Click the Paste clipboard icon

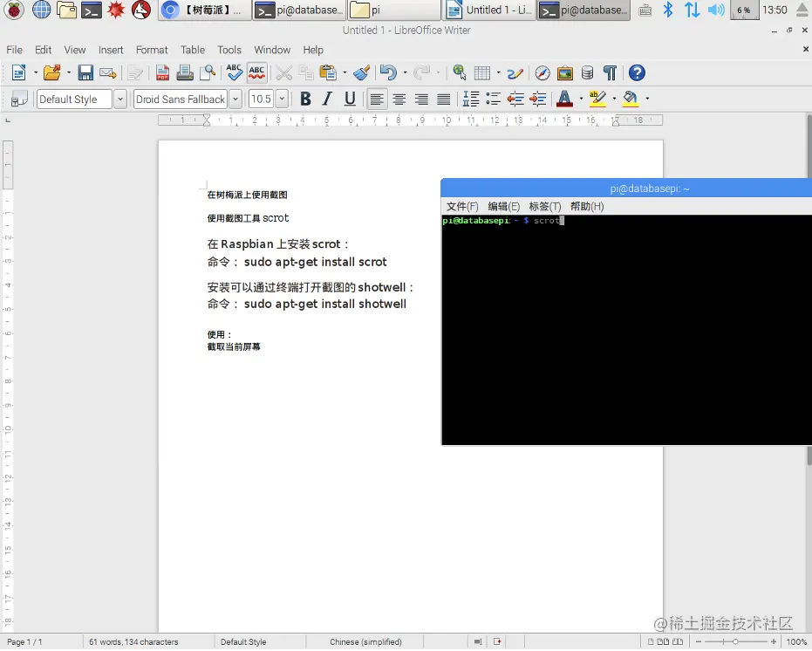[x=328, y=72]
